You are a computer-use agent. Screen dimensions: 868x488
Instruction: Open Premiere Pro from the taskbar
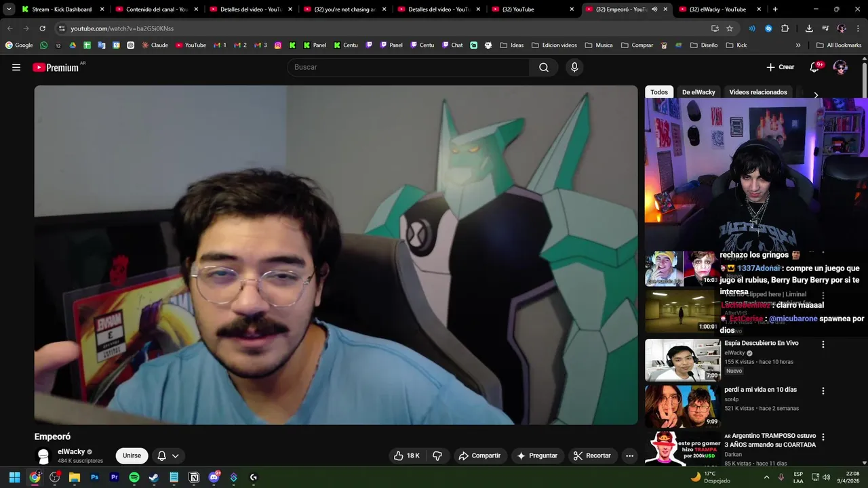tap(115, 477)
